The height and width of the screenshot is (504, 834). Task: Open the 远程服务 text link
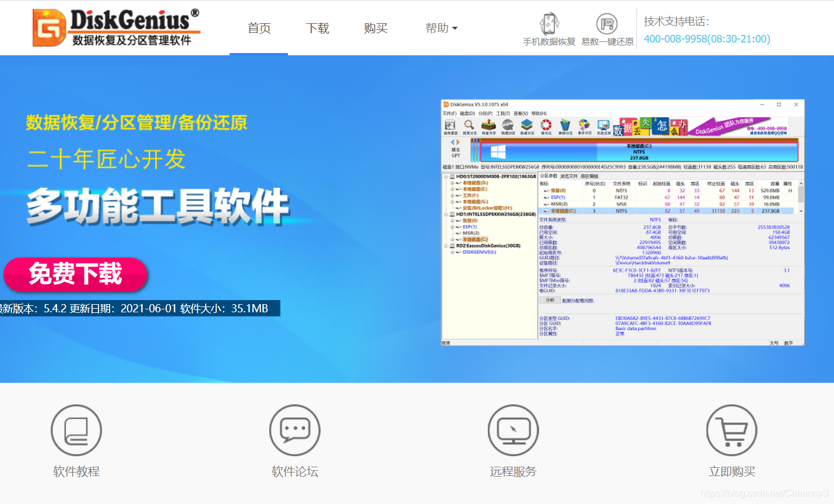tap(513, 471)
